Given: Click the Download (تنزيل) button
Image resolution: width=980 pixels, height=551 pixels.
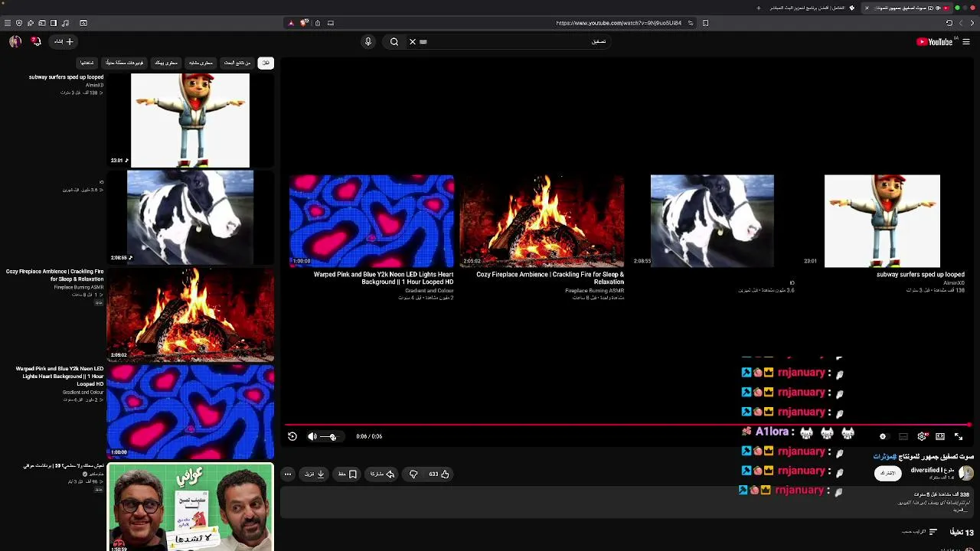Looking at the screenshot, I should (x=315, y=474).
